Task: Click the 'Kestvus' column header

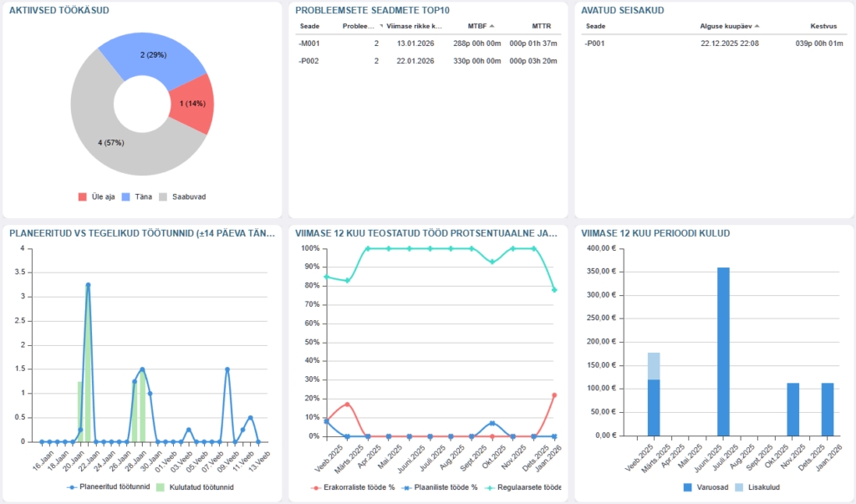Action: [x=823, y=26]
